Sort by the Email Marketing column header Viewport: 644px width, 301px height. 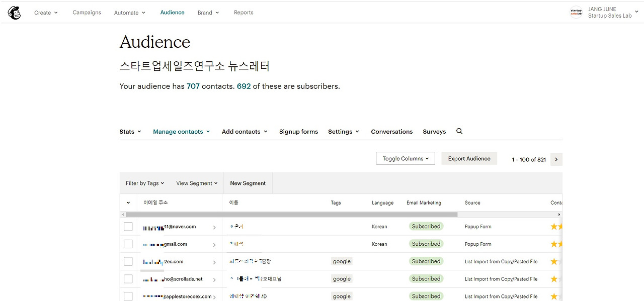coord(424,203)
